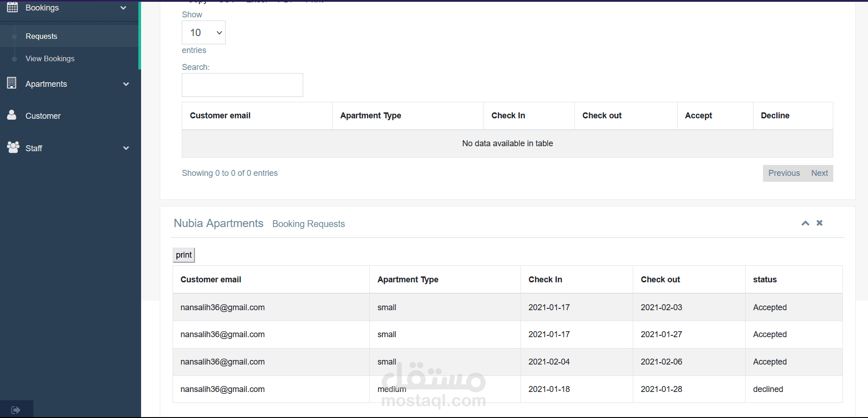Screen dimensions: 868x418
Task: Sort upper table by Check out
Action: (626, 116)
